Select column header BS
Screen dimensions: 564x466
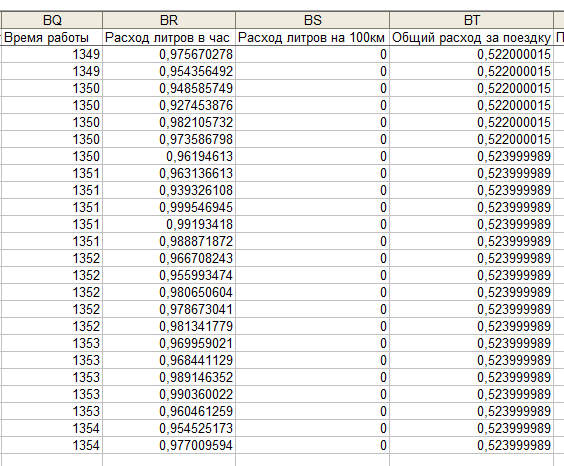coord(313,20)
